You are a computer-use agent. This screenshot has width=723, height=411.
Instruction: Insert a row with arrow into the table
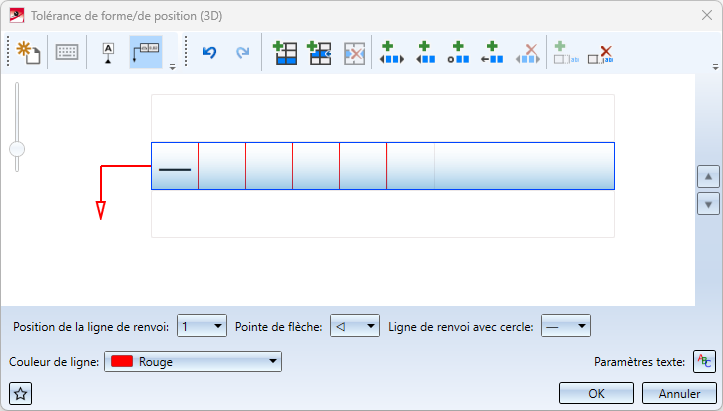[320, 53]
